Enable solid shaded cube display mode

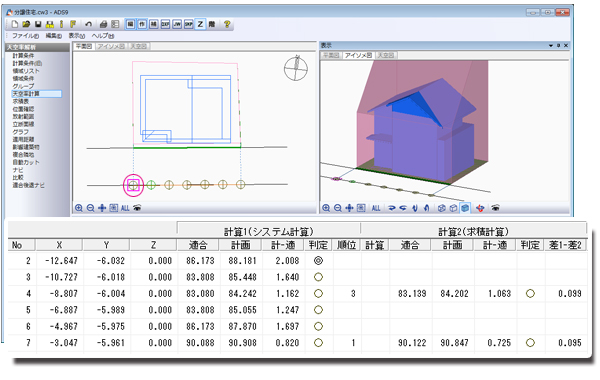coord(465,208)
